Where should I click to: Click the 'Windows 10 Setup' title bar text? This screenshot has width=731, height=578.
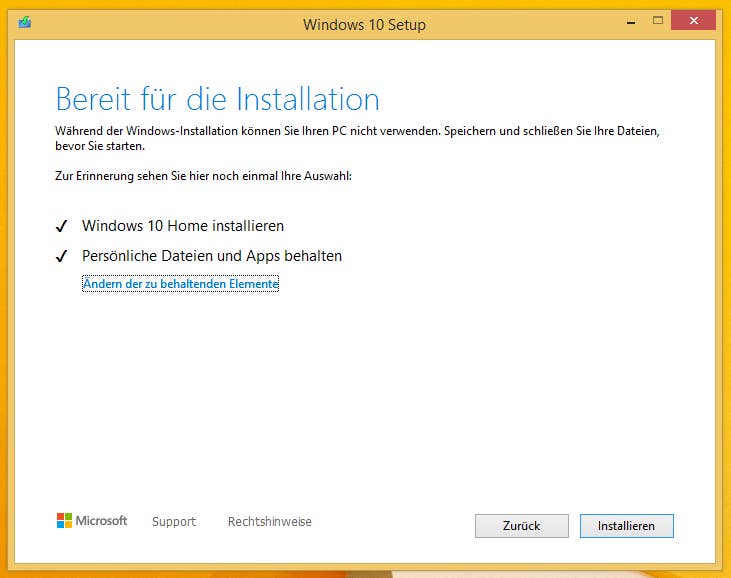pyautogui.click(x=364, y=24)
